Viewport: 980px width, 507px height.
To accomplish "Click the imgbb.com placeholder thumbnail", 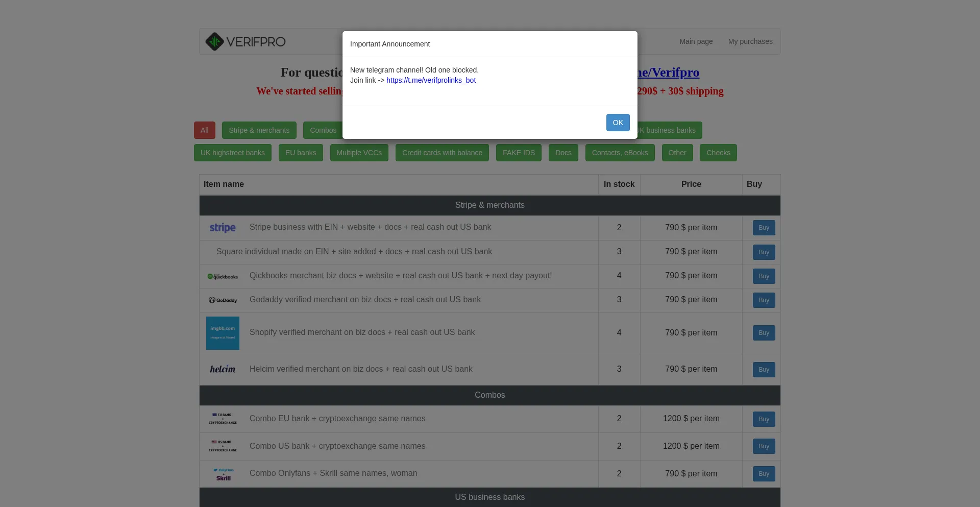I will point(223,333).
